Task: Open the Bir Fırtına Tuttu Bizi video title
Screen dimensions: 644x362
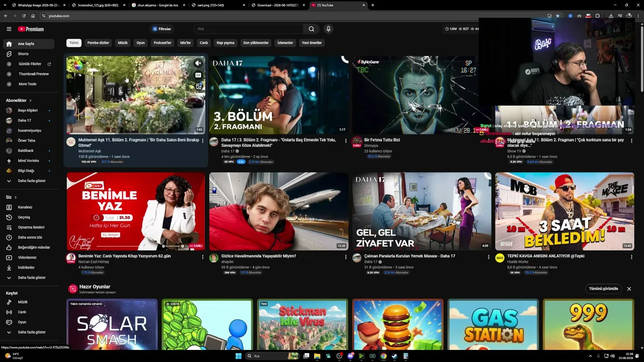Action: [x=382, y=140]
